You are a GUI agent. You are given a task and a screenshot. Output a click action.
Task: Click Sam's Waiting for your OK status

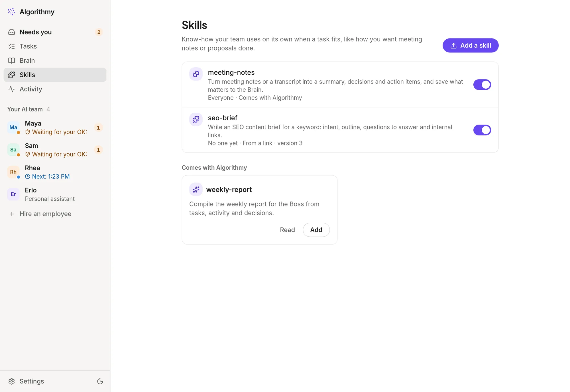[x=56, y=154]
